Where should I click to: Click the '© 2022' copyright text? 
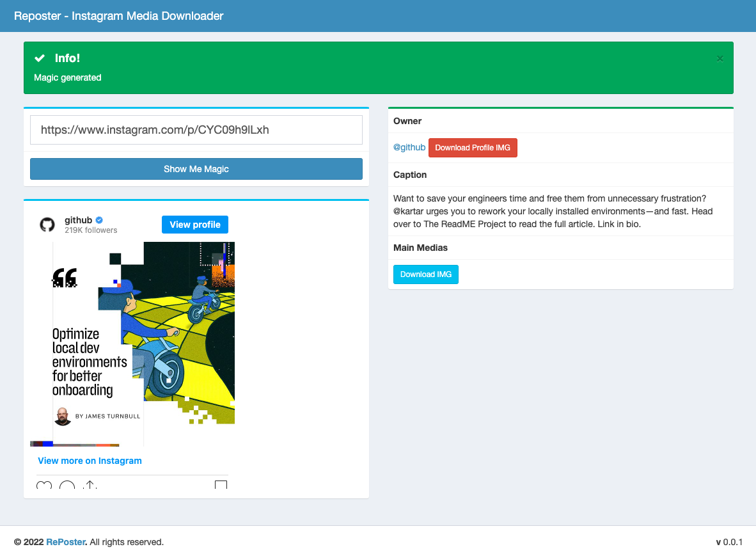click(x=29, y=542)
